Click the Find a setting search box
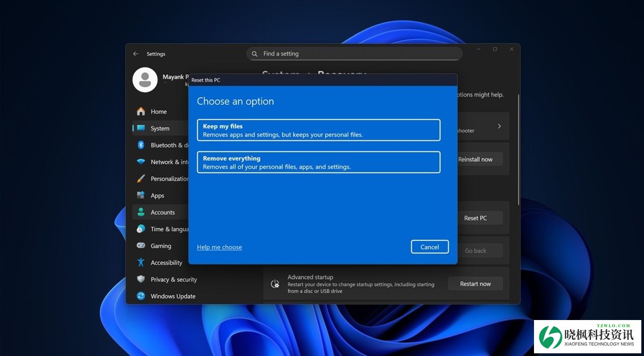The width and height of the screenshot is (644, 356). tap(354, 54)
